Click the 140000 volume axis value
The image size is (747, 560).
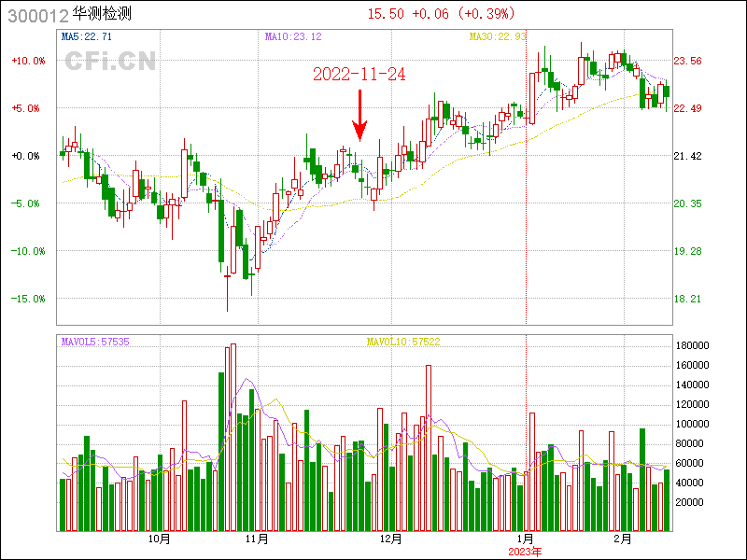tap(693, 385)
